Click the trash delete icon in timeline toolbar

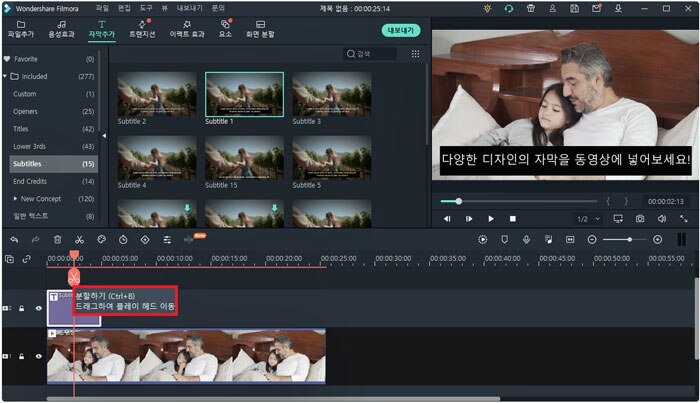(57, 240)
